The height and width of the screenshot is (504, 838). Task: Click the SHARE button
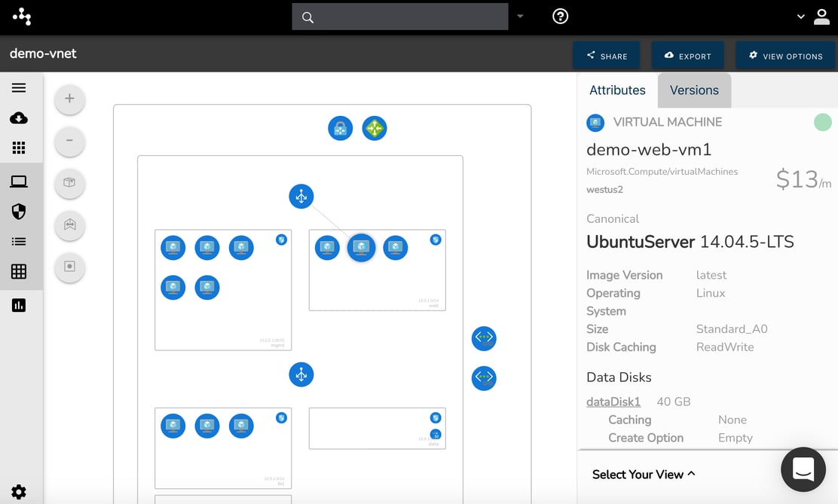(606, 55)
